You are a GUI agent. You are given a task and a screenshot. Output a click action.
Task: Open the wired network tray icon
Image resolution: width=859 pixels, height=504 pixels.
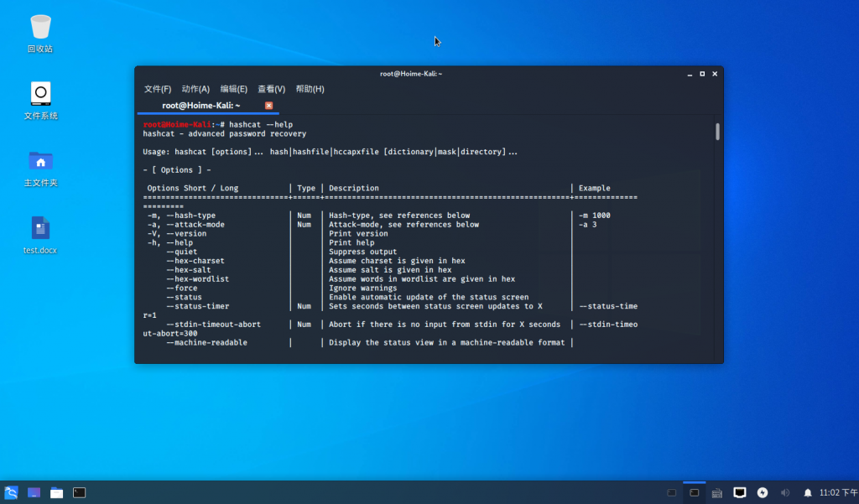coord(740,492)
